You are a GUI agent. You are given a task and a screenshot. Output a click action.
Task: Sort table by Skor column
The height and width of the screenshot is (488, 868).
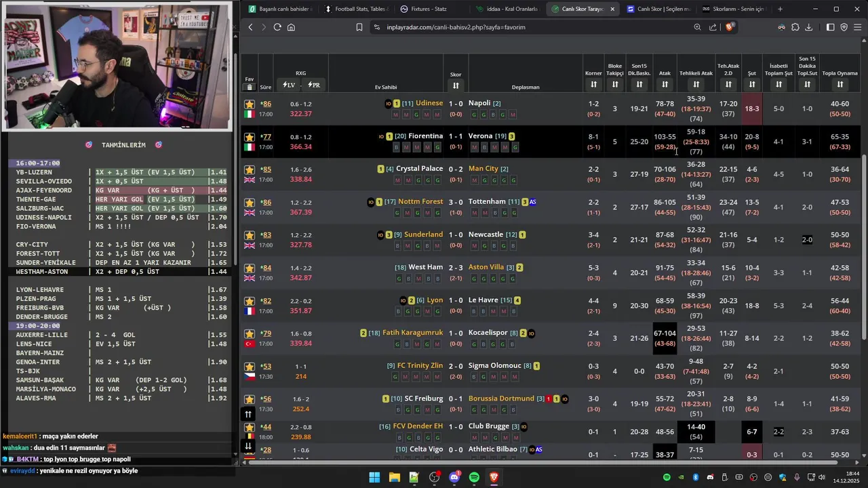coord(456,85)
